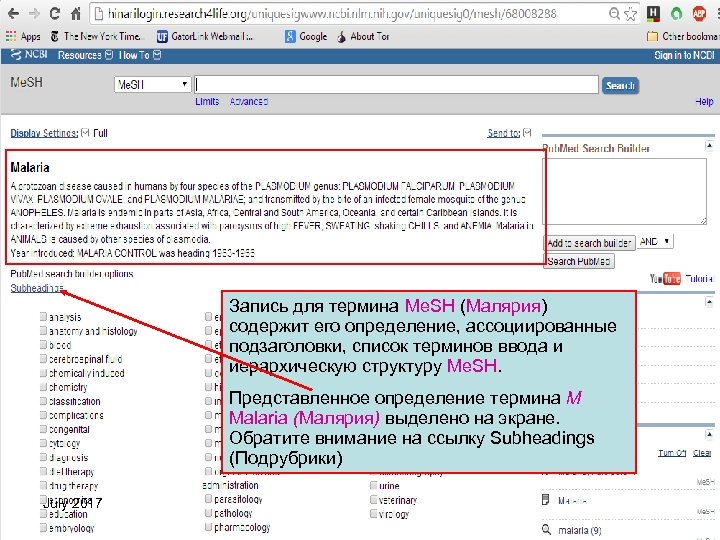
Task: Check the embryology subheading
Action: [43, 528]
